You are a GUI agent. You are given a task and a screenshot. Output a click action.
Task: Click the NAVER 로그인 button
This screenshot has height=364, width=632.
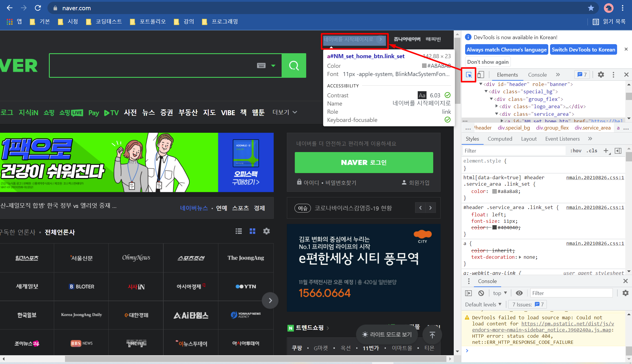click(x=364, y=163)
